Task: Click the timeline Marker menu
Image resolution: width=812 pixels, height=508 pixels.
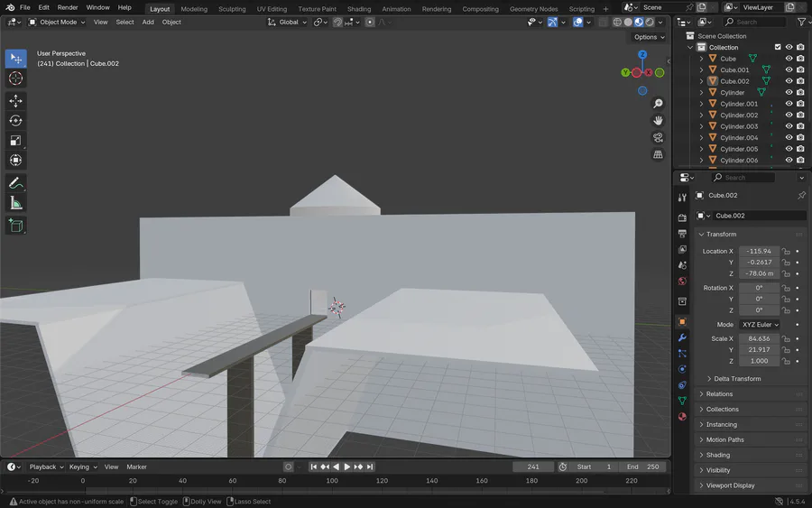Action: (x=137, y=466)
